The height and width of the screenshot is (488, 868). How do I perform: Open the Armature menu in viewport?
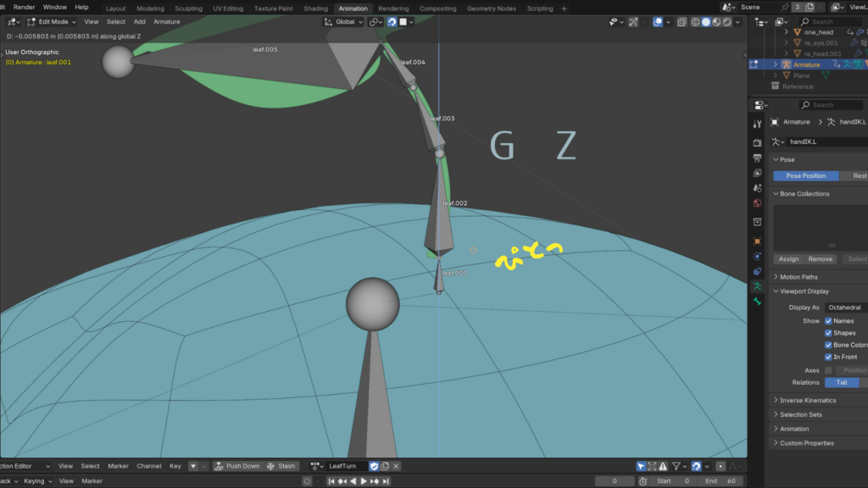(167, 22)
